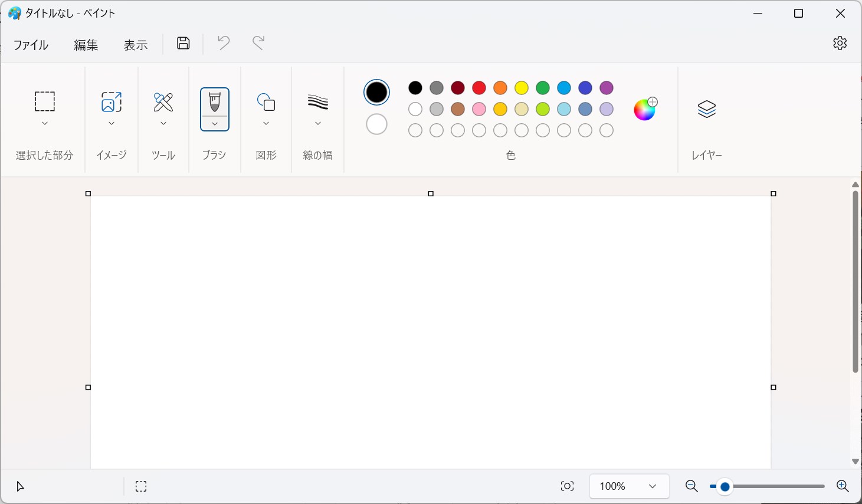Select the white secondary color circle

[x=376, y=124]
